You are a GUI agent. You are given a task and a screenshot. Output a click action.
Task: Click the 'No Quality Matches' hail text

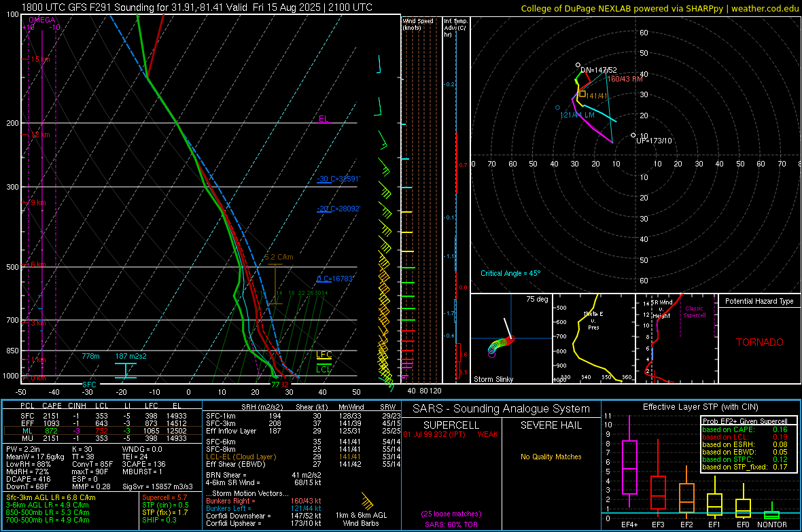point(551,457)
